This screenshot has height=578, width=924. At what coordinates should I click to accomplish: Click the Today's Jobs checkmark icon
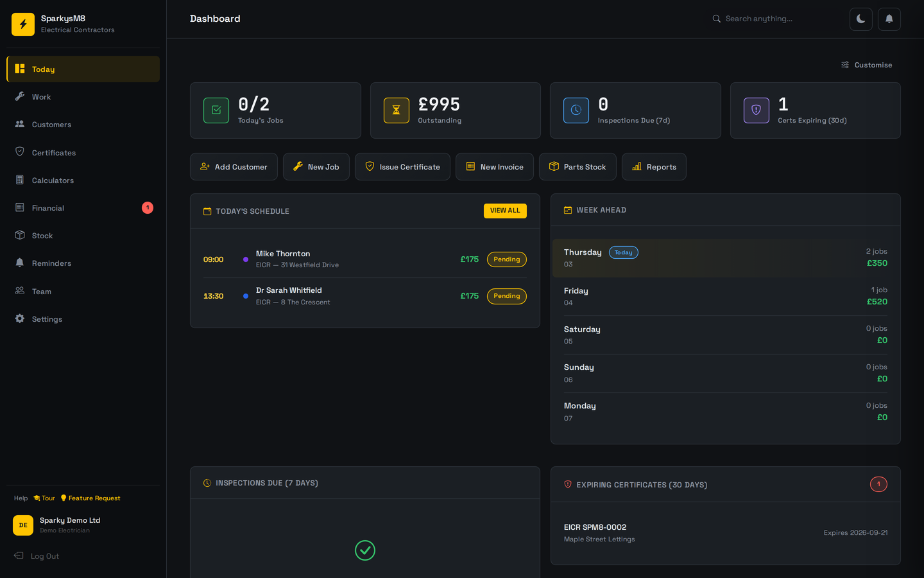pos(216,110)
